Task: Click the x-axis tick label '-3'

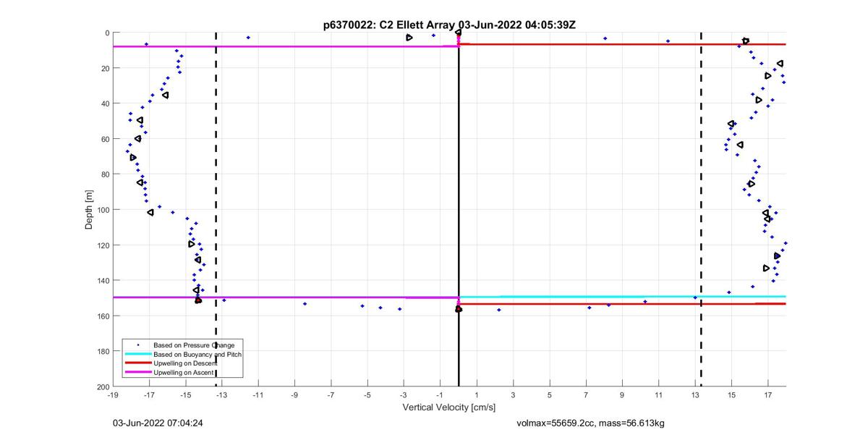Action: (404, 395)
